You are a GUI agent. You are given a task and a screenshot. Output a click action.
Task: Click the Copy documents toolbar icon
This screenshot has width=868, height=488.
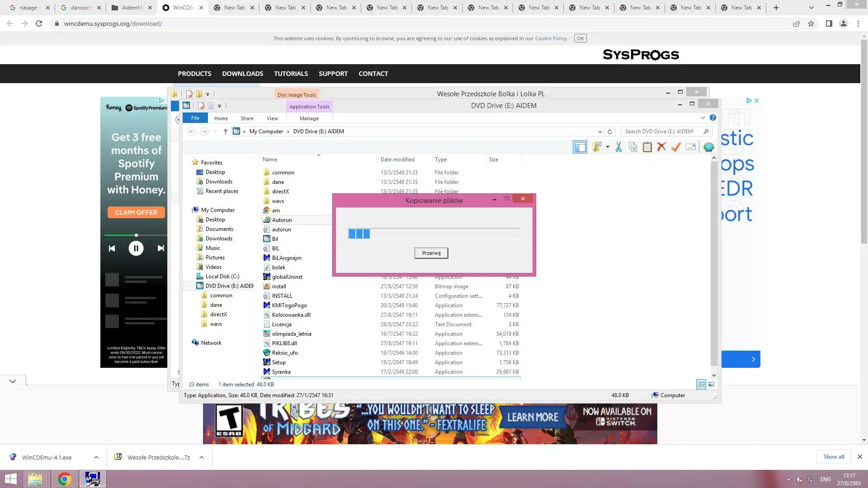pyautogui.click(x=633, y=147)
